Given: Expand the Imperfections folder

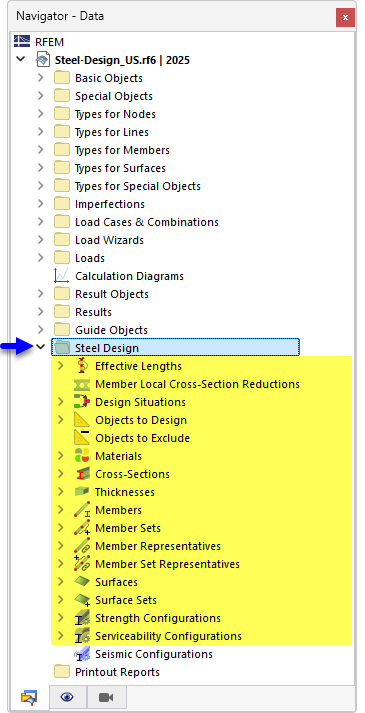Looking at the screenshot, I should (41, 204).
